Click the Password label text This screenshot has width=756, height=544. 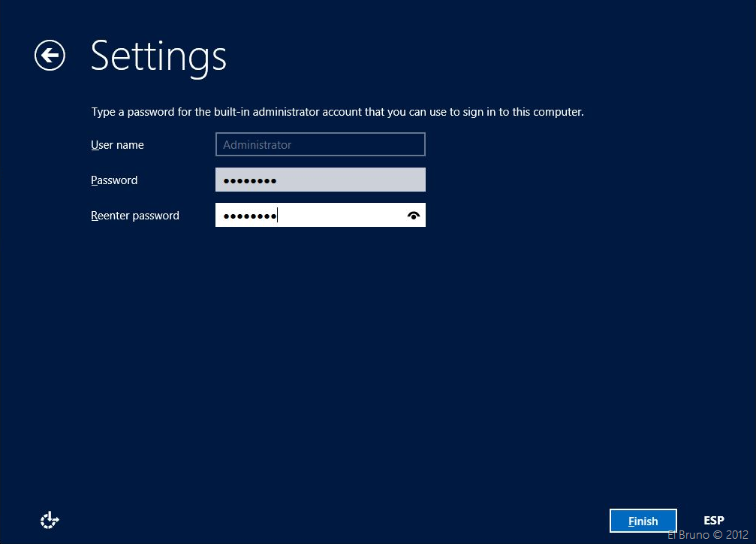pyautogui.click(x=114, y=180)
